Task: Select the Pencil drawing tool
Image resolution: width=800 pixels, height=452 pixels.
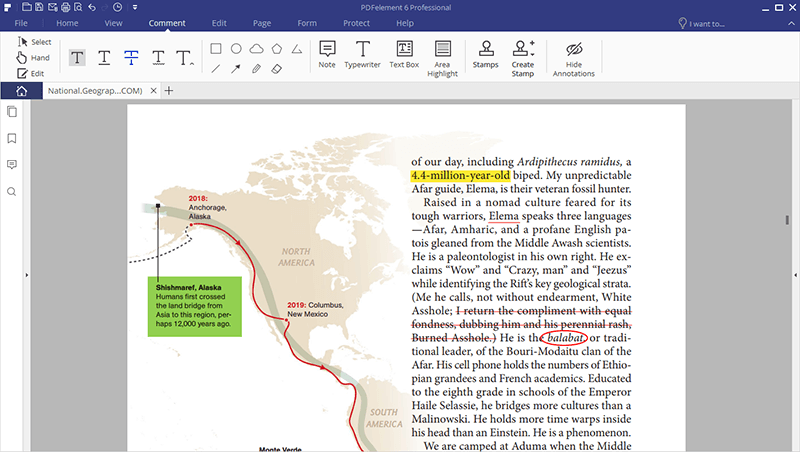Action: tap(256, 68)
